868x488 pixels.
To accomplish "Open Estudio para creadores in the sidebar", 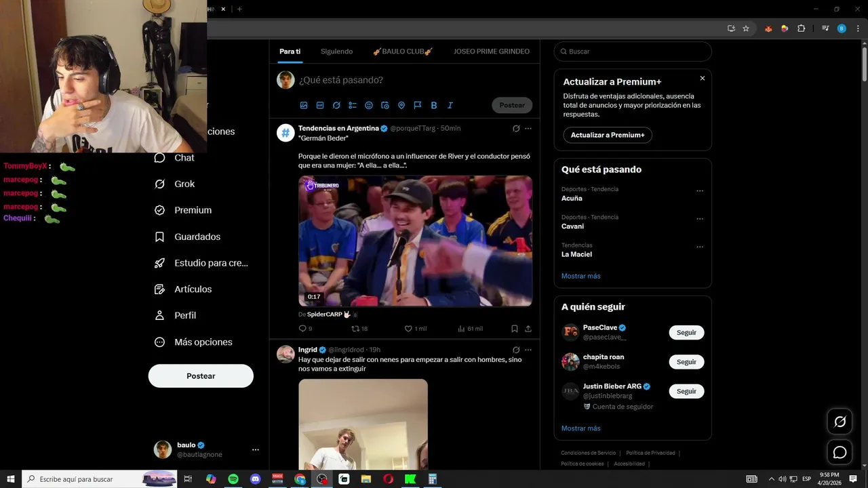I will point(201,263).
